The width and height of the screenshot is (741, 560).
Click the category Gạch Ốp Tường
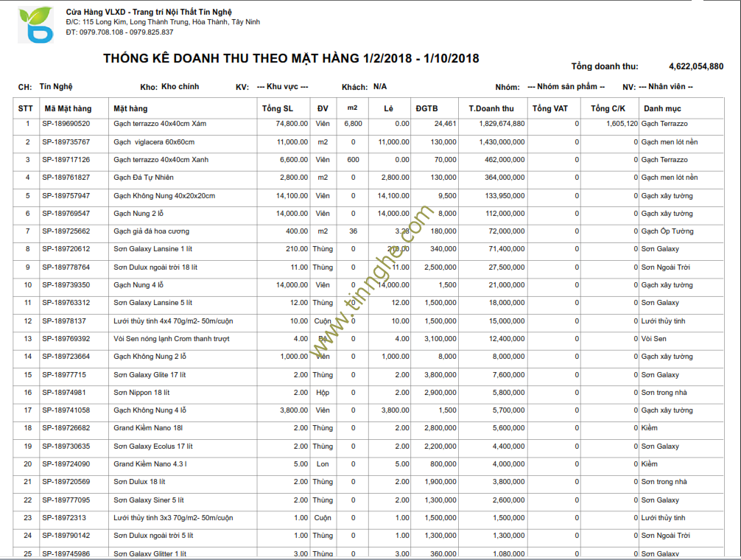[x=667, y=231]
